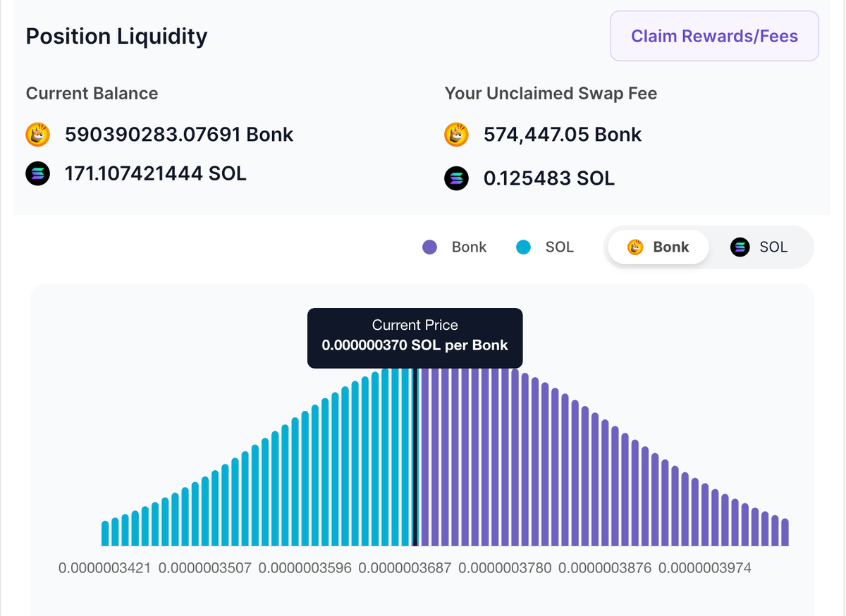This screenshot has width=846, height=616.
Task: Switch chart view to SOL toggle
Action: (x=759, y=247)
